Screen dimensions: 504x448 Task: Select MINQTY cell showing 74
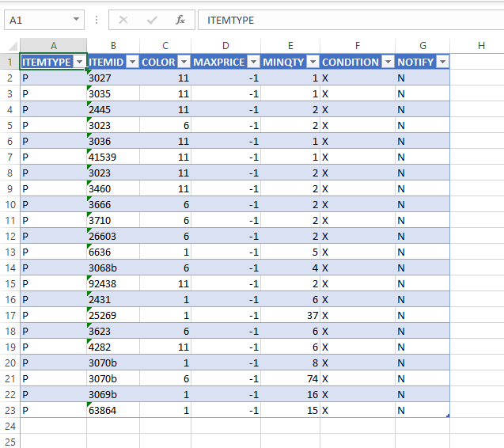pos(290,378)
